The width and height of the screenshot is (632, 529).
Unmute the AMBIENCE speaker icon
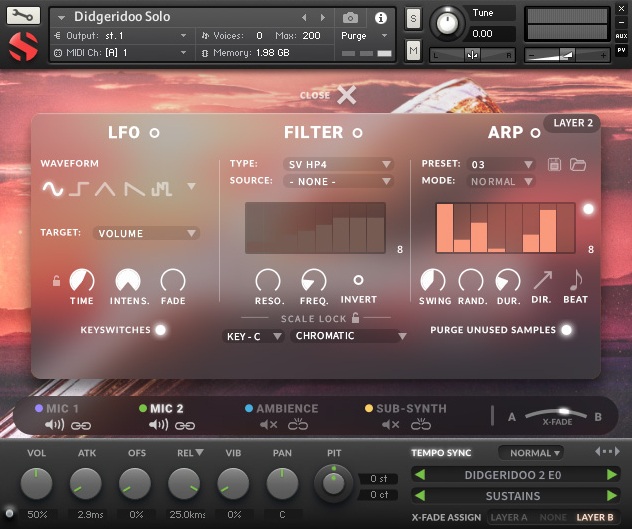pos(268,425)
